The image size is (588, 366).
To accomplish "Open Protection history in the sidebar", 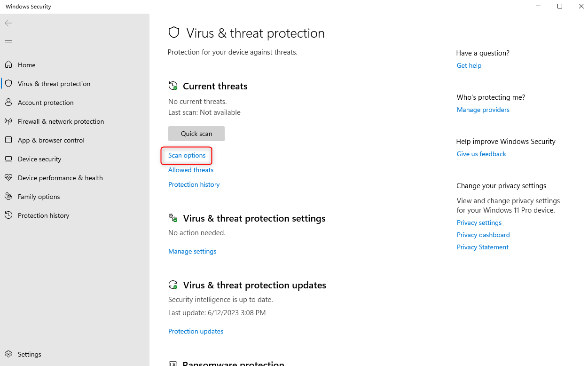I will tap(43, 215).
